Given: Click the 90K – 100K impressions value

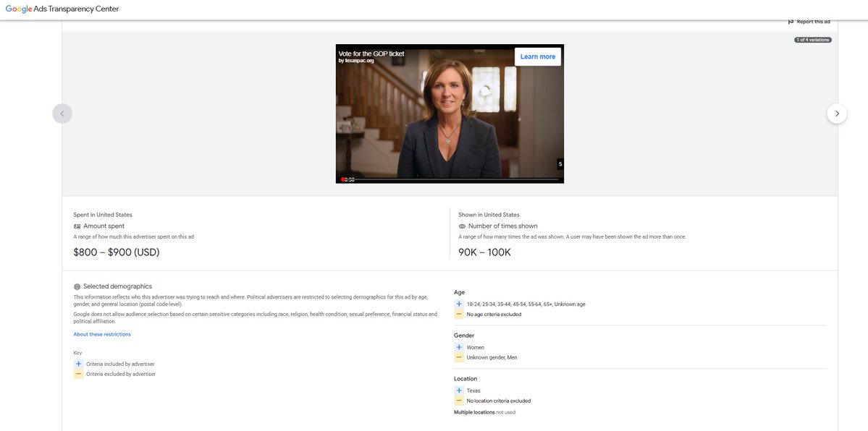Looking at the screenshot, I should (x=484, y=252).
